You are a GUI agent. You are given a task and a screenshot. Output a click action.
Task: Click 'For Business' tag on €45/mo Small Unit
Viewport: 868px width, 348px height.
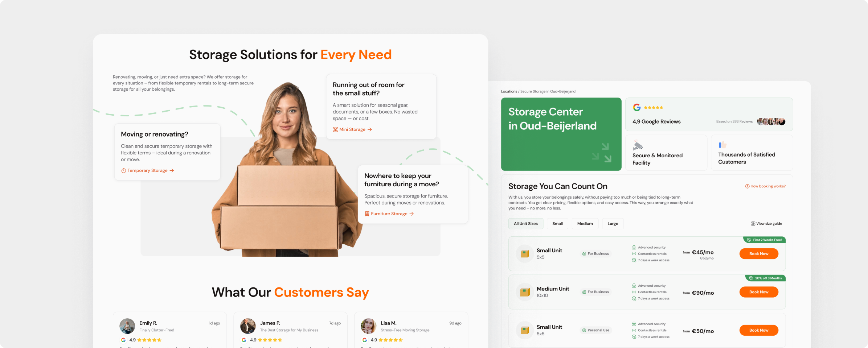595,254
